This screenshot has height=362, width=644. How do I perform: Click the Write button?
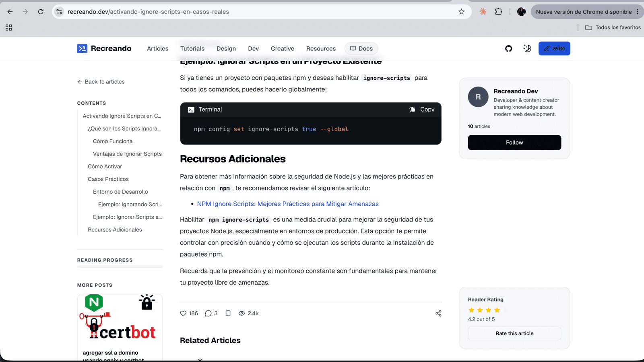(x=554, y=48)
